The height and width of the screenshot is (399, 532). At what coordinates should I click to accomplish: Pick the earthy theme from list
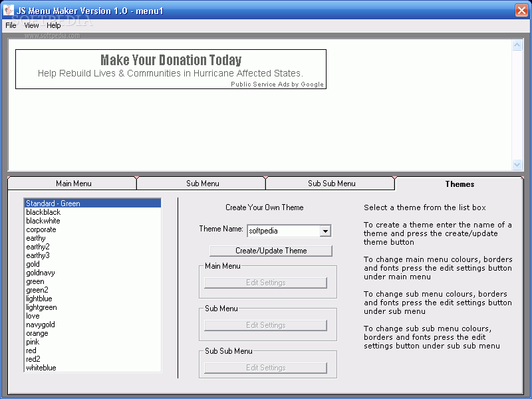pyautogui.click(x=93, y=238)
